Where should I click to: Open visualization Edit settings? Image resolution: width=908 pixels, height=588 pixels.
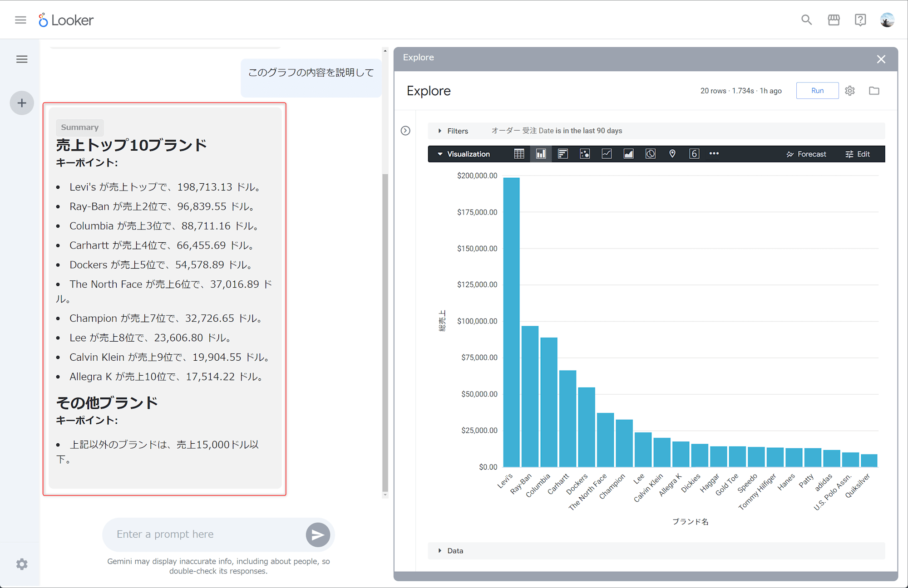858,154
